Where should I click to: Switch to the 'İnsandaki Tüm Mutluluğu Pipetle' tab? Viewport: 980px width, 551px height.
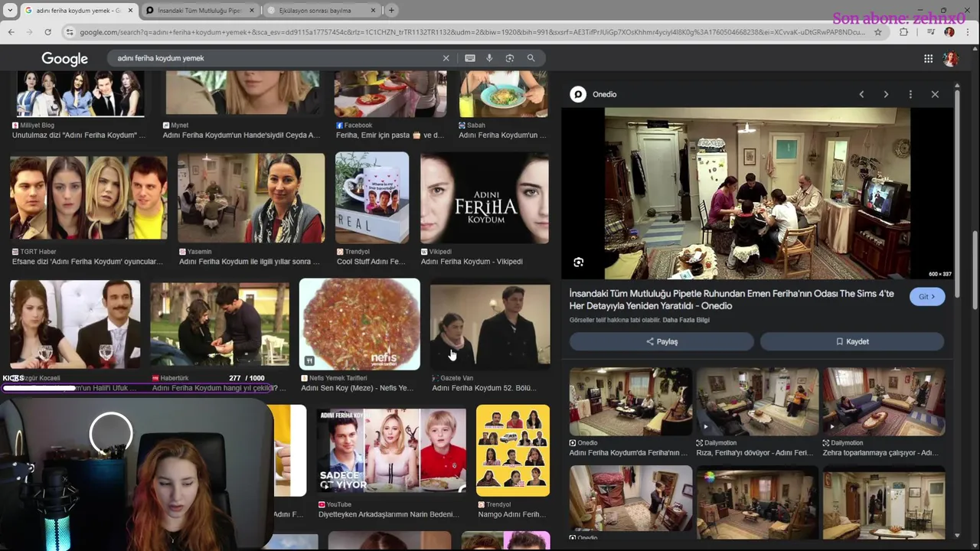point(201,11)
